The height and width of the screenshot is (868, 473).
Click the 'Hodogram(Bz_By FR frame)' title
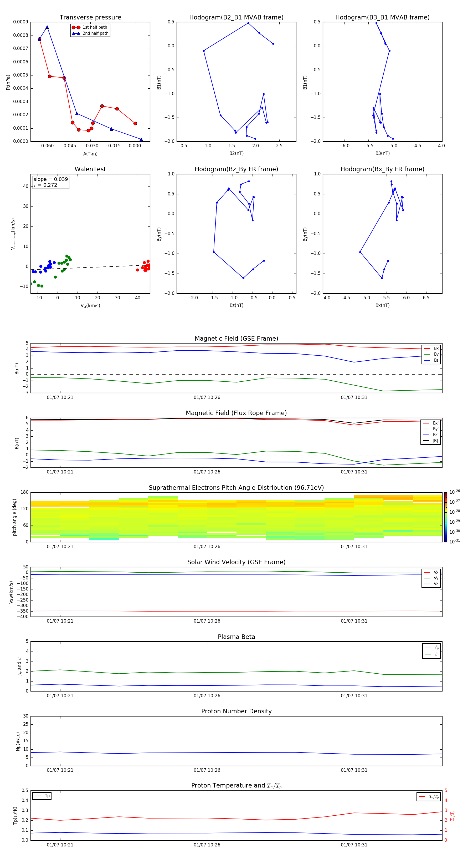(236, 169)
